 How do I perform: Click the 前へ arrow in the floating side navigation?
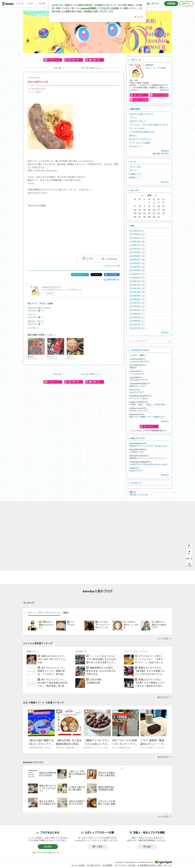[x=189, y=553]
